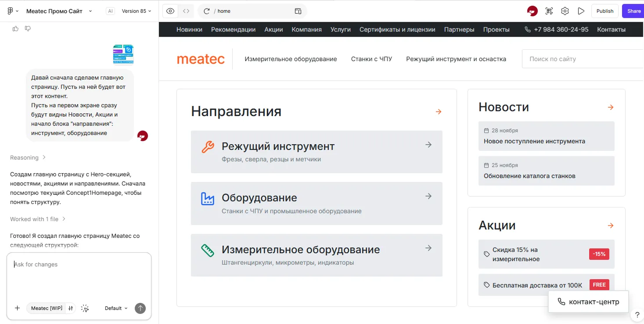This screenshot has height=324, width=644.
Task: Open the Default model dropdown
Action: (115, 308)
